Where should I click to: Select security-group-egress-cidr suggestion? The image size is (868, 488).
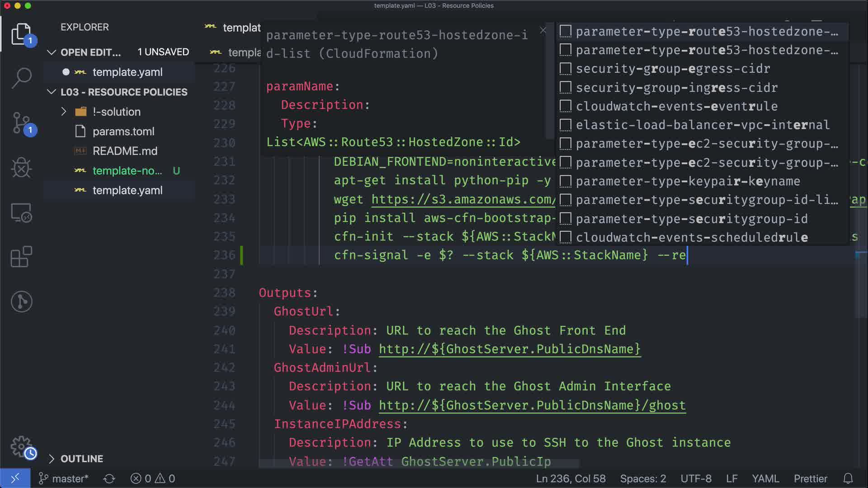coord(673,69)
